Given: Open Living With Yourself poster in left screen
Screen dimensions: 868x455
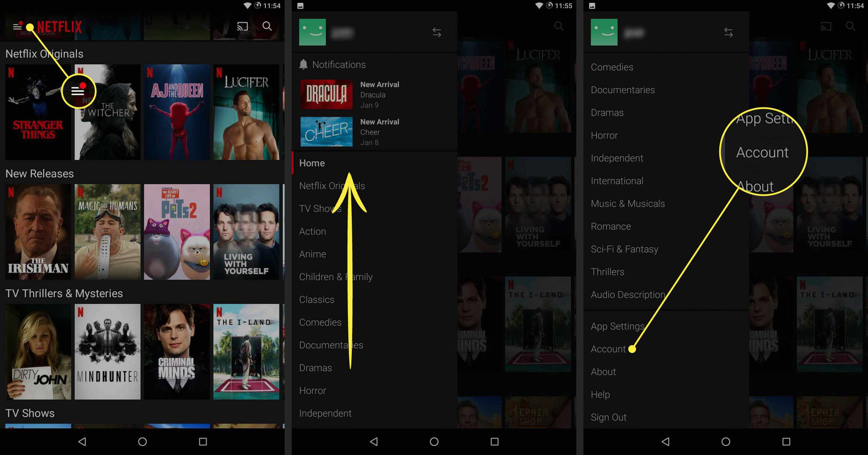Looking at the screenshot, I should pos(246,232).
